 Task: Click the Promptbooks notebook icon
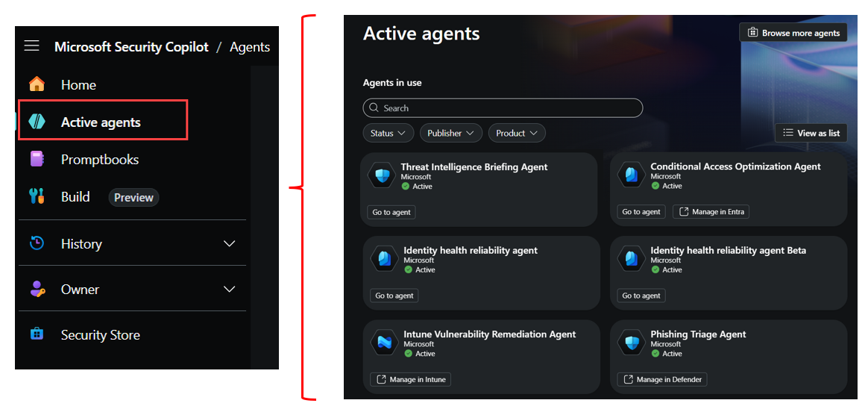(37, 159)
